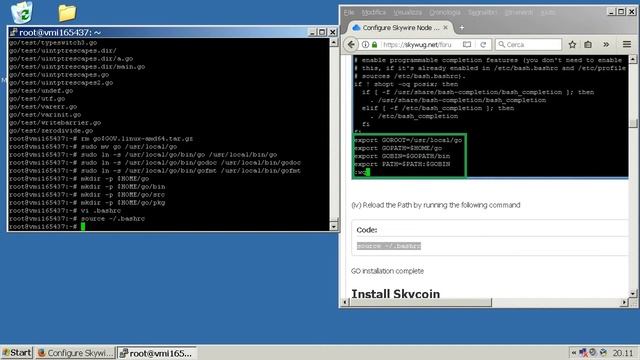Click the taskbar clock showing 20.11

point(623,353)
